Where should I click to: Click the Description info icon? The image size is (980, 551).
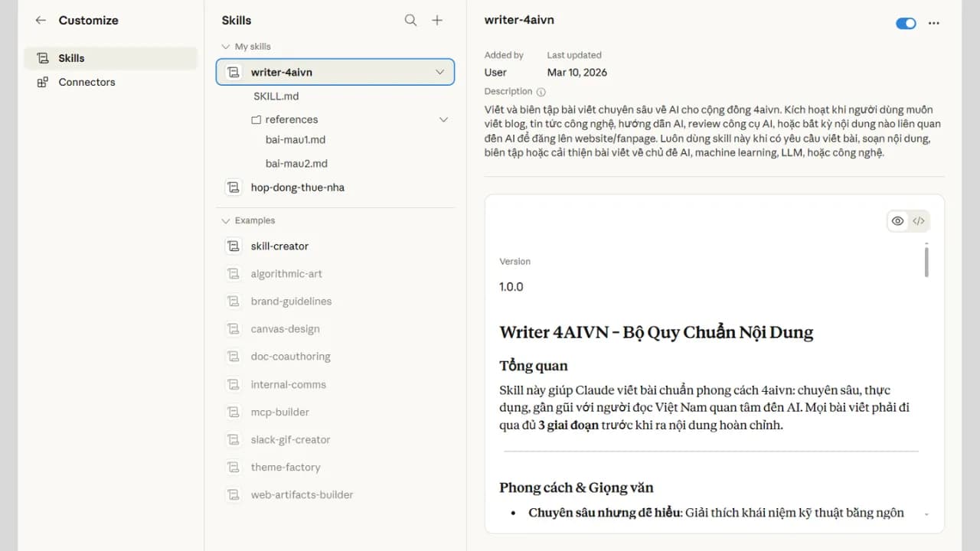pyautogui.click(x=541, y=92)
